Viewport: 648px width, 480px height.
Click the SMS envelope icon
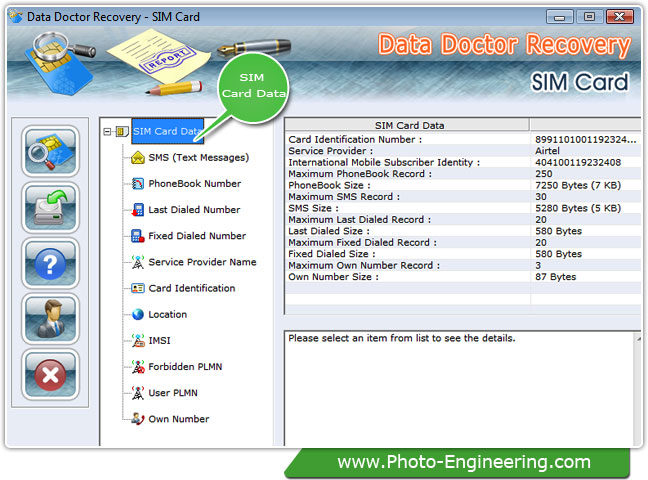coord(138,158)
